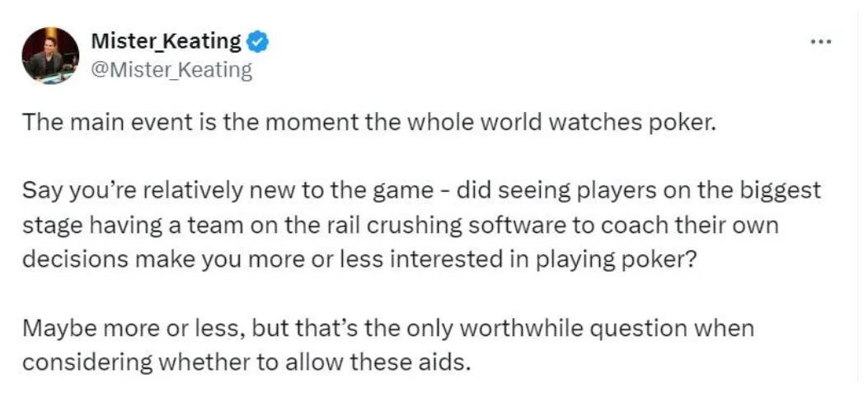The image size is (868, 397).
Task: Click the blue verified badge
Action: [x=258, y=40]
